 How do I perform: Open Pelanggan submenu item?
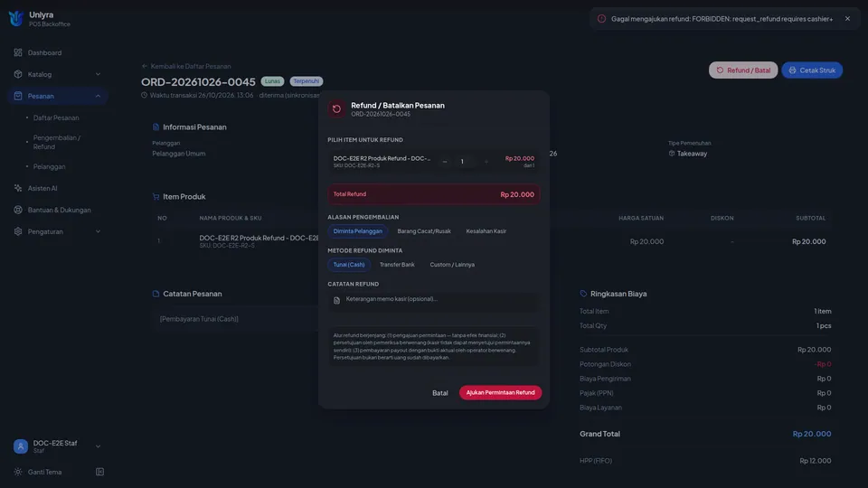pos(49,166)
